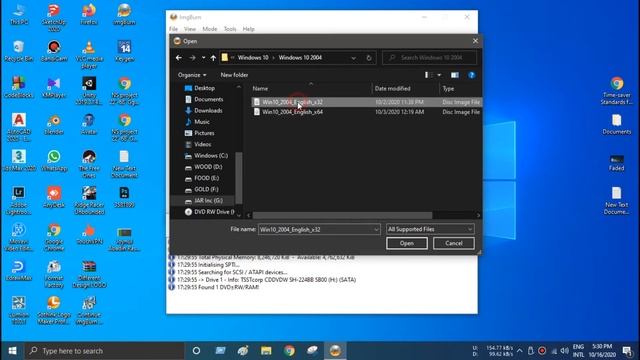640x360 pixels.
Task: Open the All Supported Files filter dropdown
Action: coord(430,229)
